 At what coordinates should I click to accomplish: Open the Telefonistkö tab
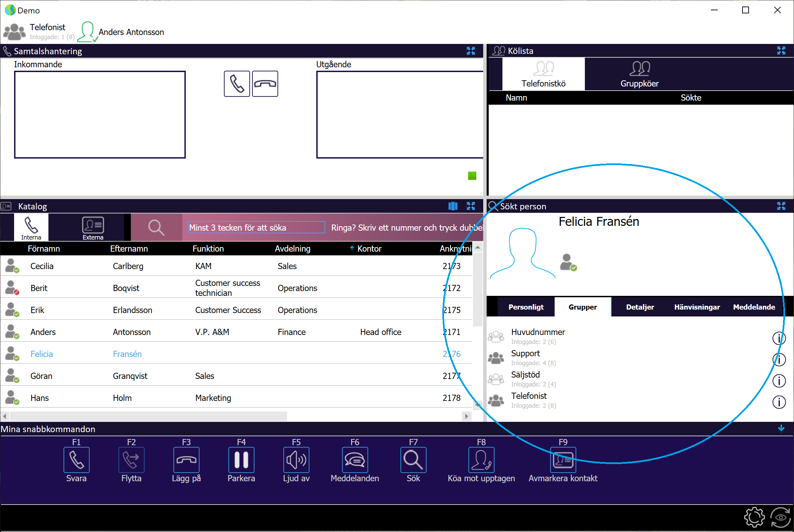click(x=543, y=74)
